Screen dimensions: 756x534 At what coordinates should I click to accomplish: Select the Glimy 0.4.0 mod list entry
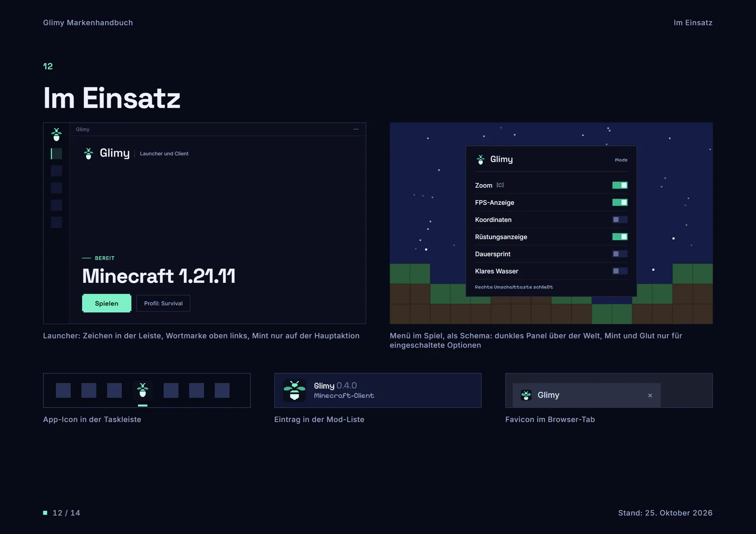coord(378,390)
